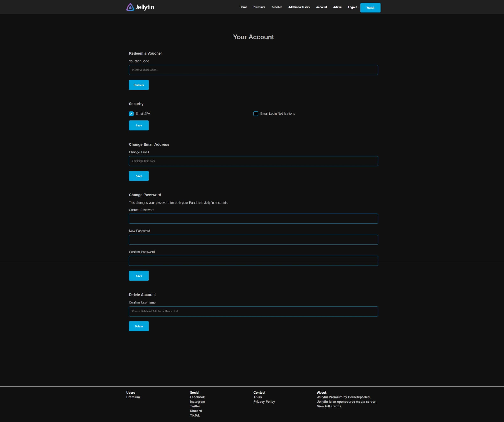Click the Change Email input field
504x422 pixels.
pyautogui.click(x=253, y=161)
